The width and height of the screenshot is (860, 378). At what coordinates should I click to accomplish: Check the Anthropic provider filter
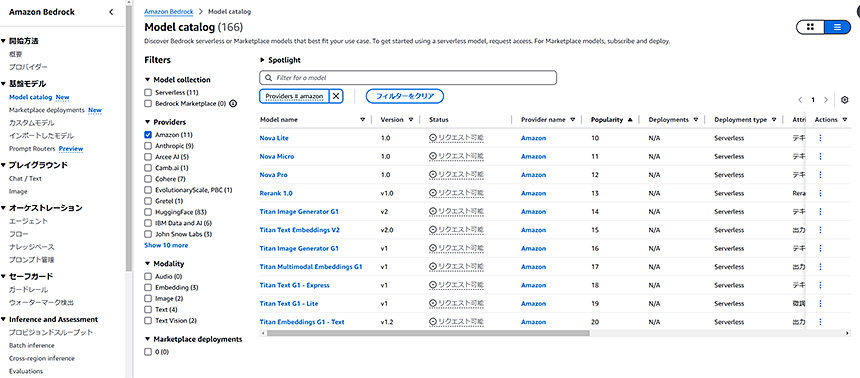tap(148, 146)
